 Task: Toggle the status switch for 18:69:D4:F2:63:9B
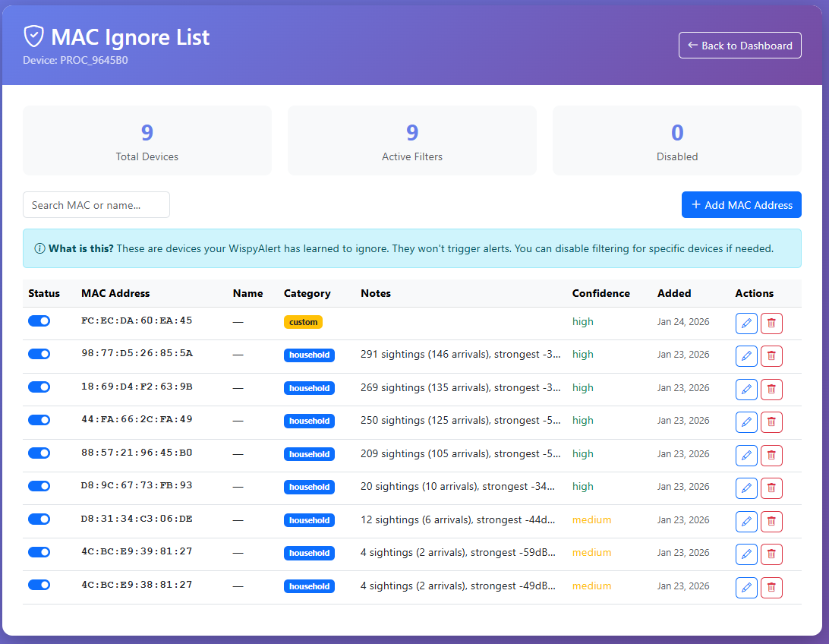(39, 387)
